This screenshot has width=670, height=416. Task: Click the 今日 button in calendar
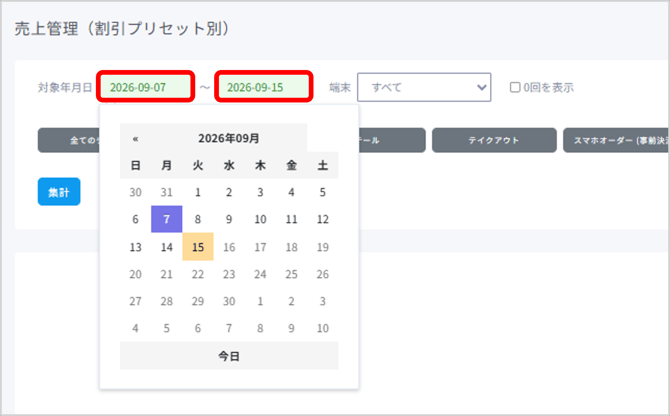click(x=229, y=356)
